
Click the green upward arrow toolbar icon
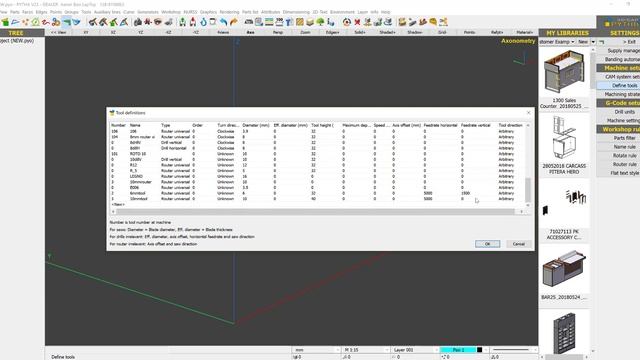[182, 22]
